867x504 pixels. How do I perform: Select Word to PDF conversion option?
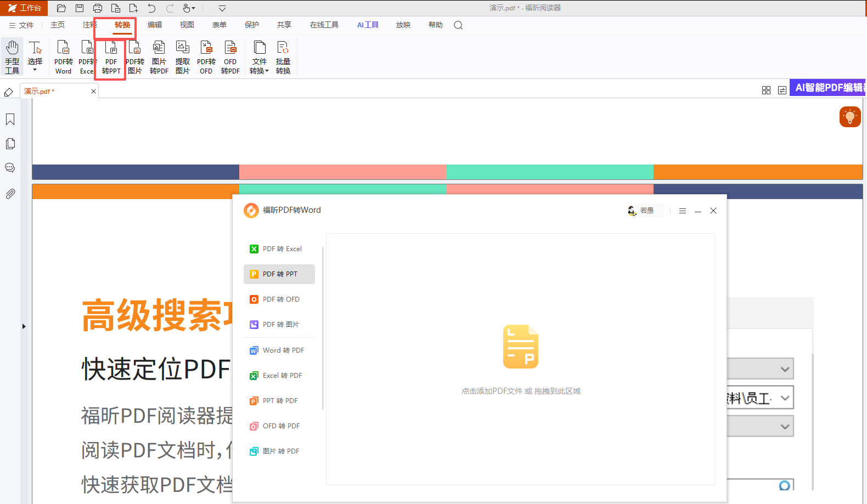(279, 350)
